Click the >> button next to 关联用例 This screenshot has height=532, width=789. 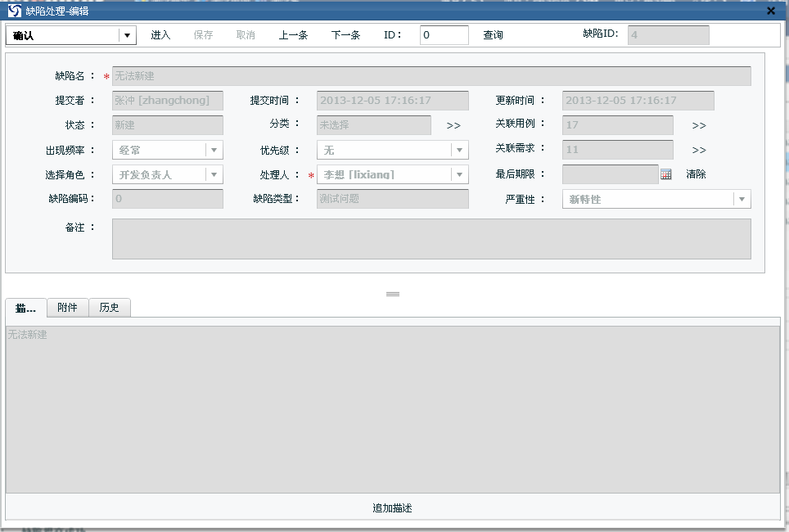[699, 126]
